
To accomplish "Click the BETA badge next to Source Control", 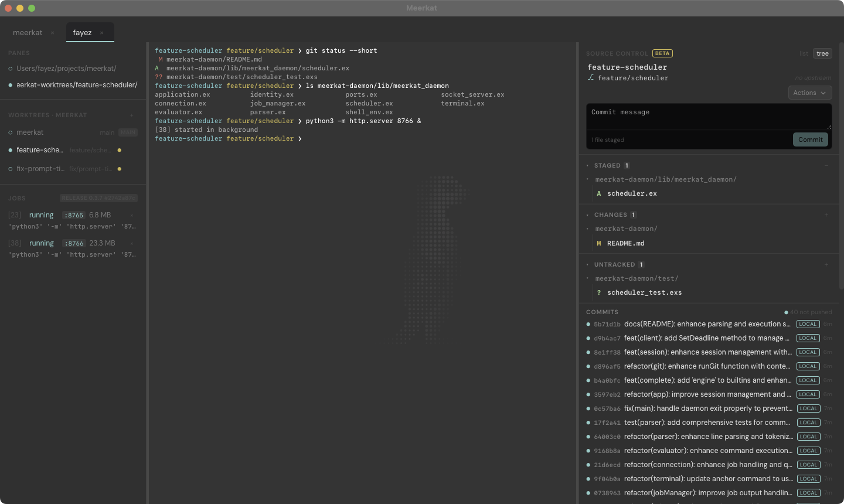I will tap(662, 53).
